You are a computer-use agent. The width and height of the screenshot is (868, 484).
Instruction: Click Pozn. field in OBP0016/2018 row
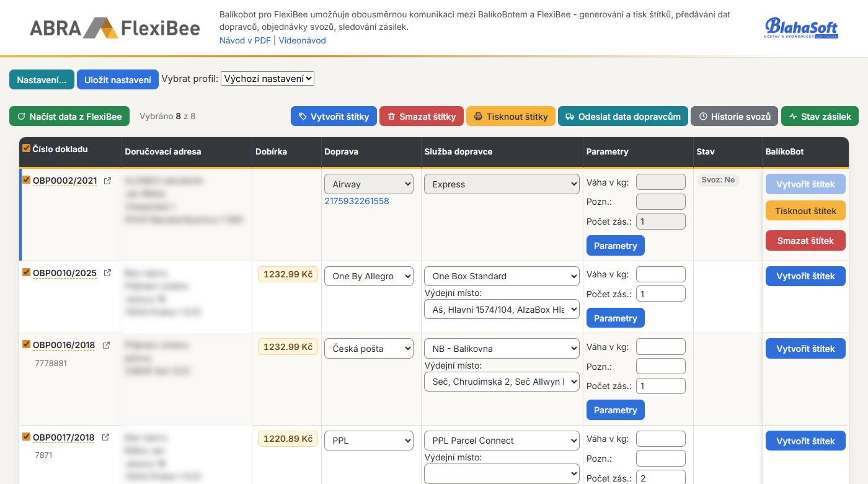[661, 366]
